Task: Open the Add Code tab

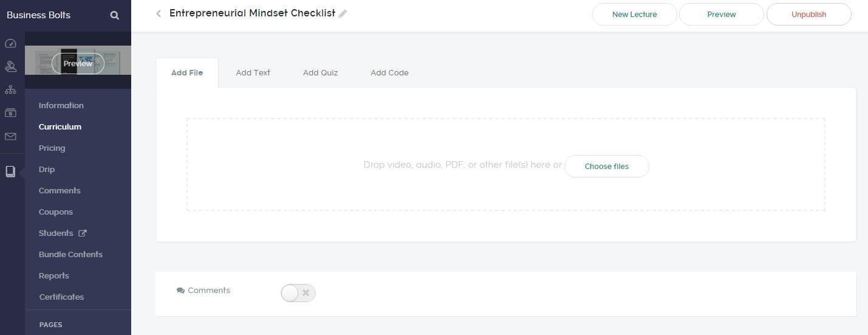Action: click(389, 72)
